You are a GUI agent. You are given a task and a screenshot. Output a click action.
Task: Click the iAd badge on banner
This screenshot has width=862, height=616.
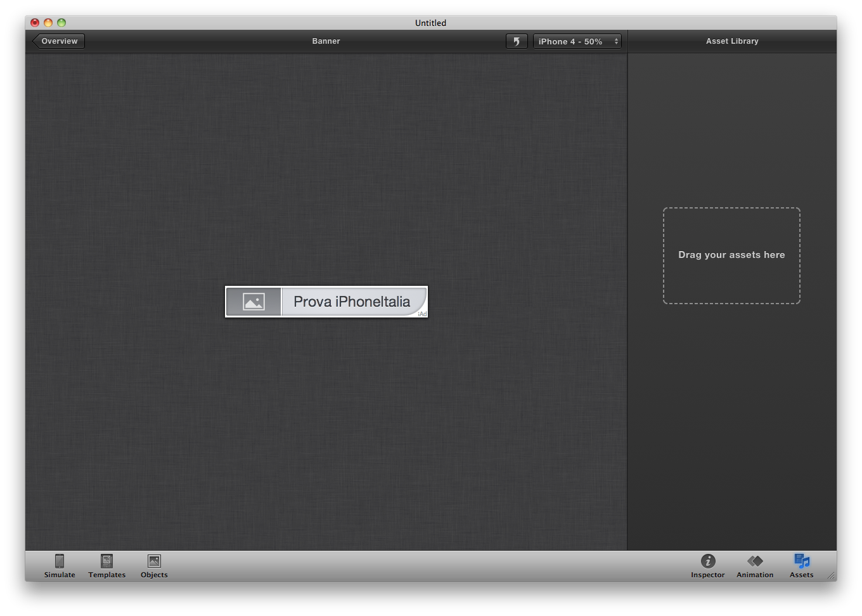click(422, 314)
